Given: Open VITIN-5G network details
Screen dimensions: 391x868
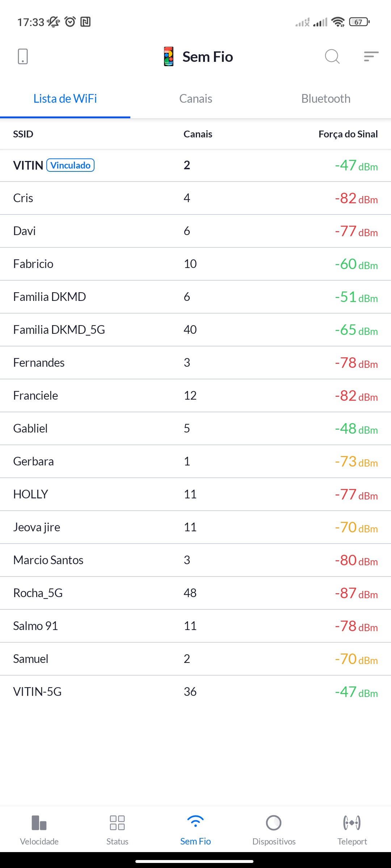Looking at the screenshot, I should 195,692.
